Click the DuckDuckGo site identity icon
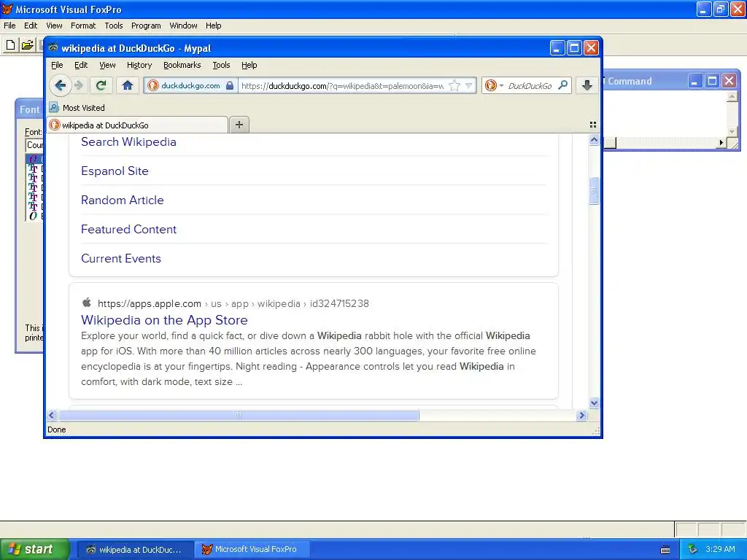Image resolution: width=747 pixels, height=560 pixels. (153, 86)
